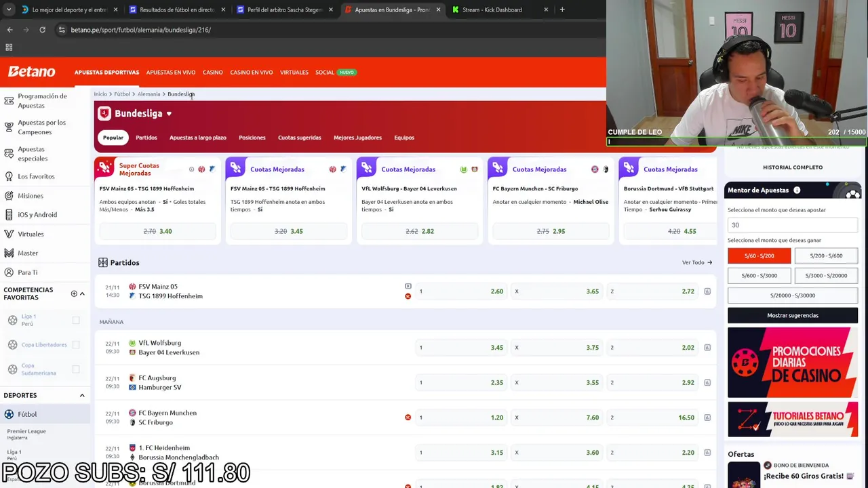Add a favorite competition with the plus icon

pos(74,293)
